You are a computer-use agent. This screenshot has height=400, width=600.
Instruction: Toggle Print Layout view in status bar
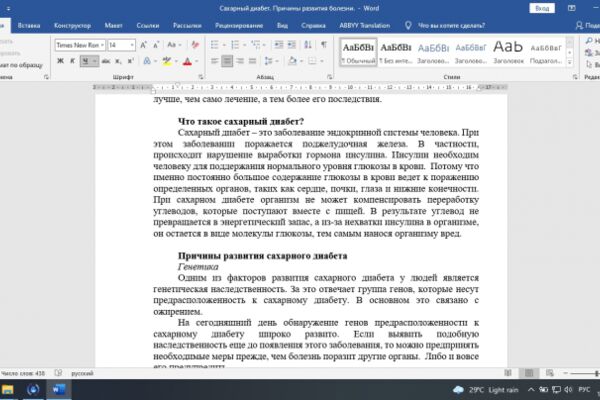point(529,373)
